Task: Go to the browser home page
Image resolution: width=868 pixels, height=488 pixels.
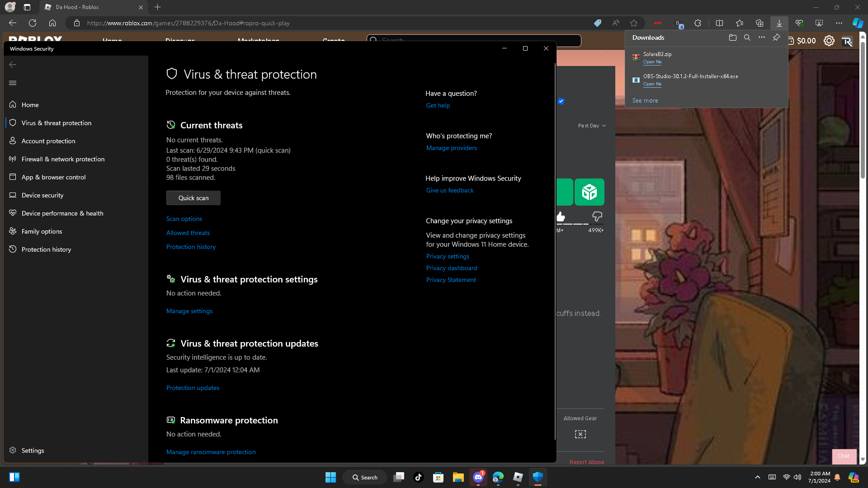Action: (52, 23)
